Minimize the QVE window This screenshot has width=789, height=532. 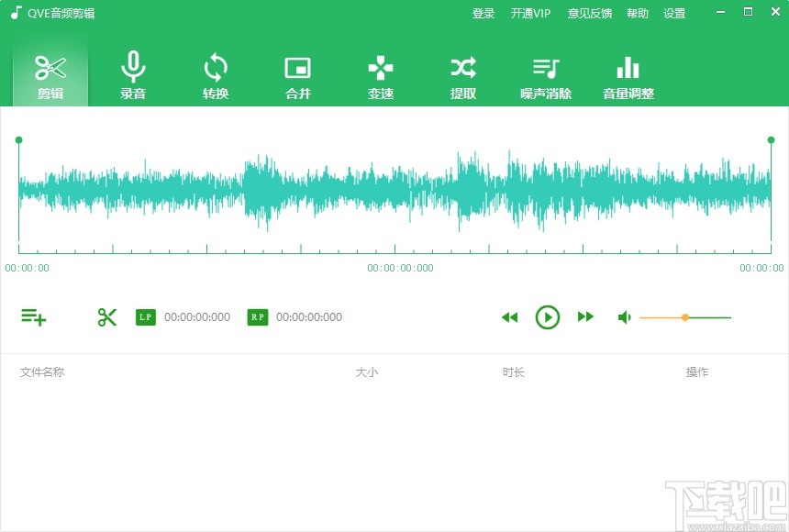pos(720,12)
